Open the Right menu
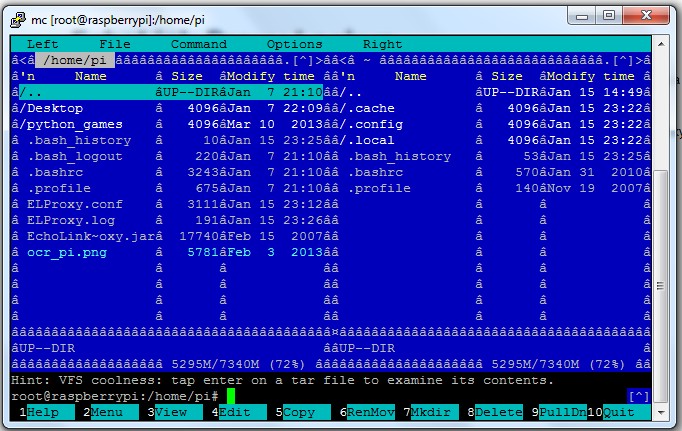The width and height of the screenshot is (682, 431). coord(382,44)
